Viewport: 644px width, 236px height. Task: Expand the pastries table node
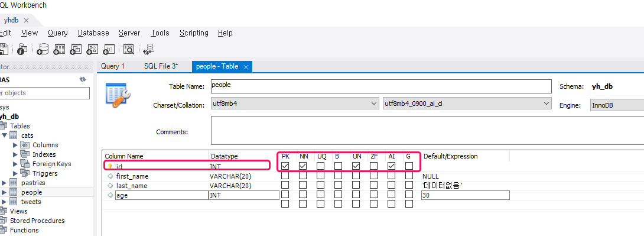click(4, 183)
